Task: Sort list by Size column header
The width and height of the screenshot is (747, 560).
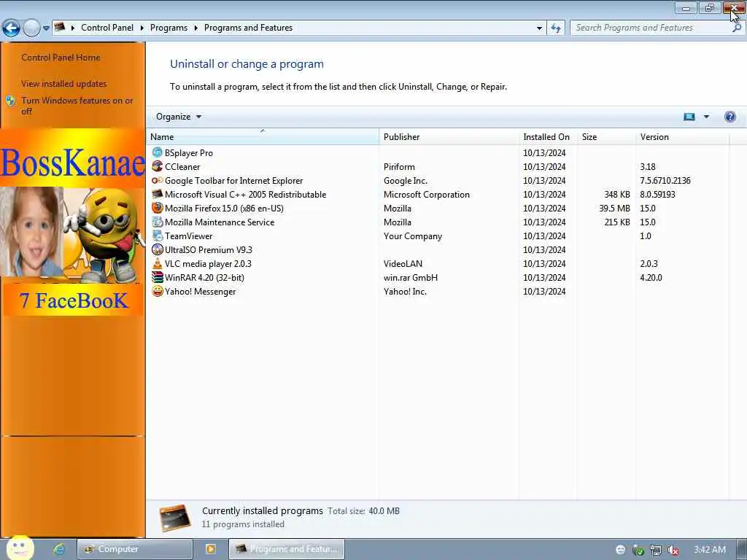Action: (605, 136)
